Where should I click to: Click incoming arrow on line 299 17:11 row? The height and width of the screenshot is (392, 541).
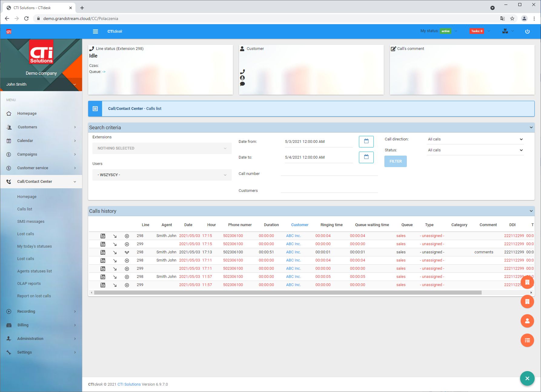tap(115, 268)
